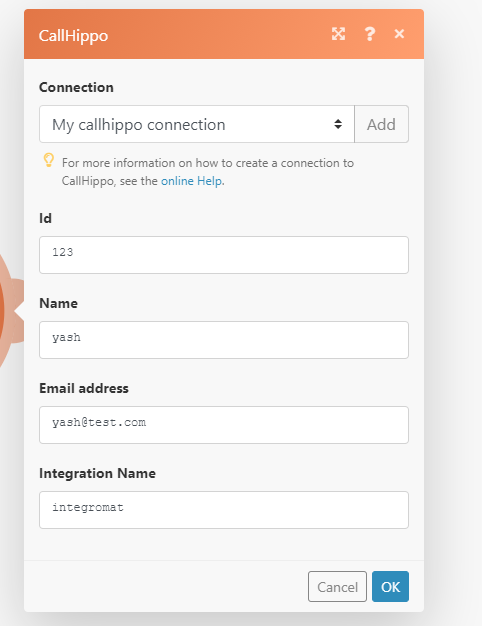Open the 'My callhippo connection' dropdown
The height and width of the screenshot is (626, 482).
tap(197, 124)
